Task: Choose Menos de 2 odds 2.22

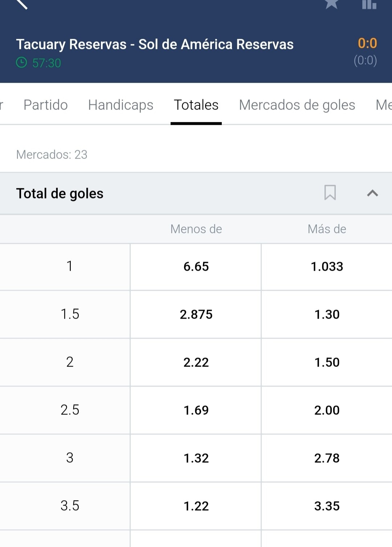Action: coord(196,362)
